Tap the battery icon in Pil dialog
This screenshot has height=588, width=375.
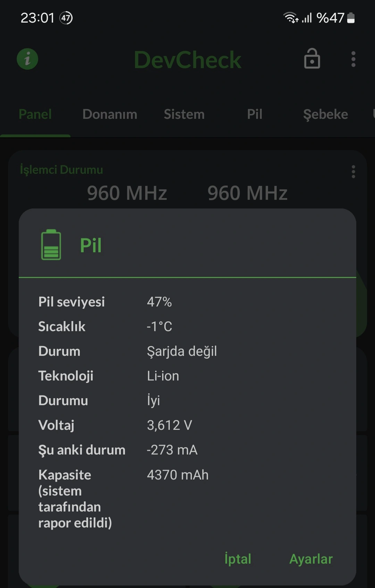pos(51,245)
